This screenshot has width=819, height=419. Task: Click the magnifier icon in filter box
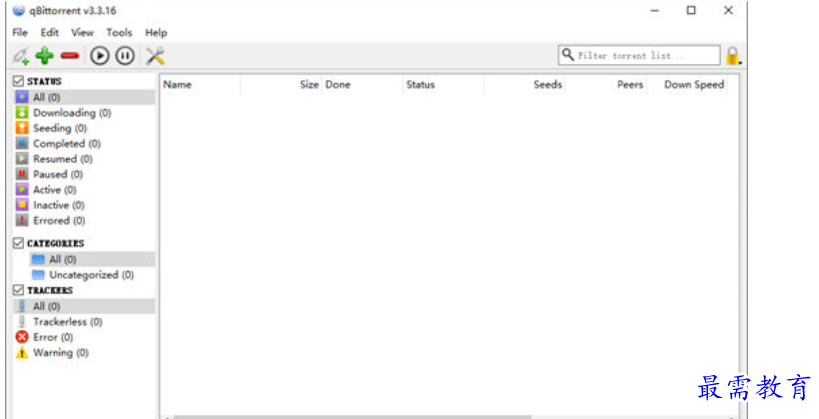coord(568,55)
